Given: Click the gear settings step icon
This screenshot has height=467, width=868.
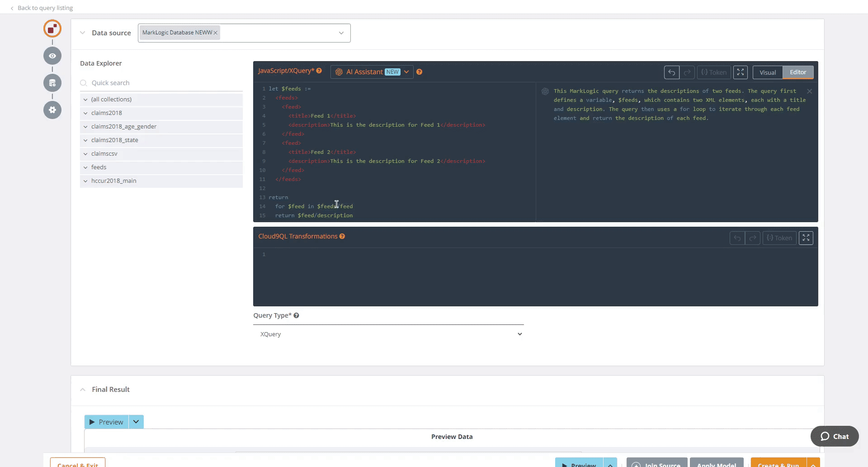Looking at the screenshot, I should tap(52, 110).
